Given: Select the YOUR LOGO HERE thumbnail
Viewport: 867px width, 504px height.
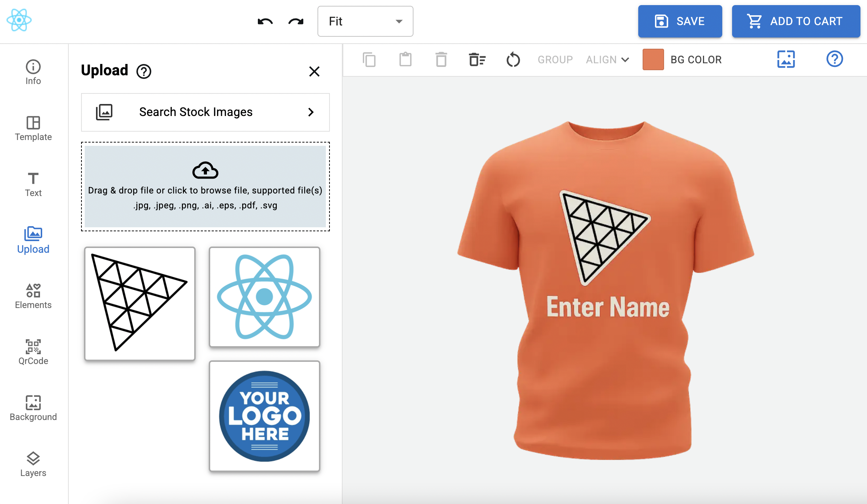Looking at the screenshot, I should coord(264,416).
